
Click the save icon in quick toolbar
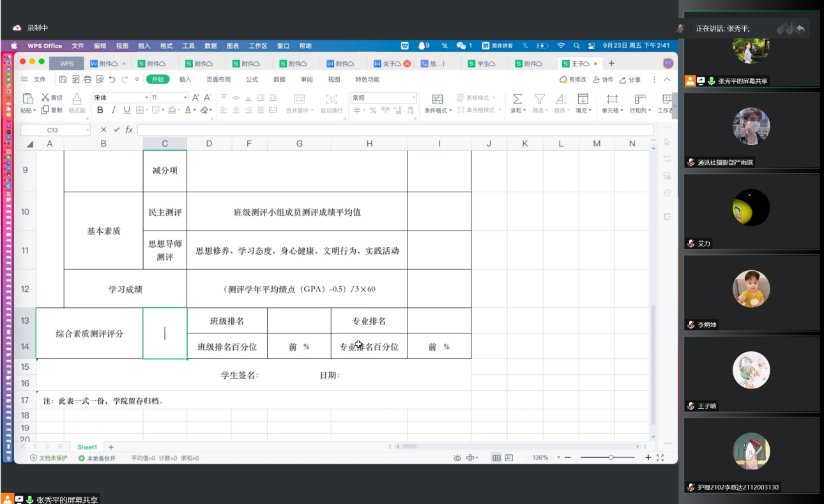pyautogui.click(x=63, y=80)
